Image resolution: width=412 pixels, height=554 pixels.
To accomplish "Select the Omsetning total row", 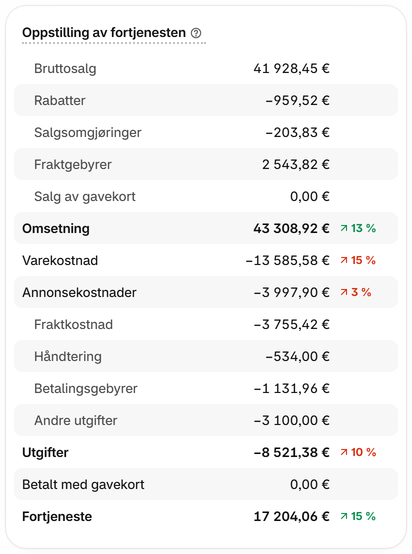I will (x=206, y=228).
